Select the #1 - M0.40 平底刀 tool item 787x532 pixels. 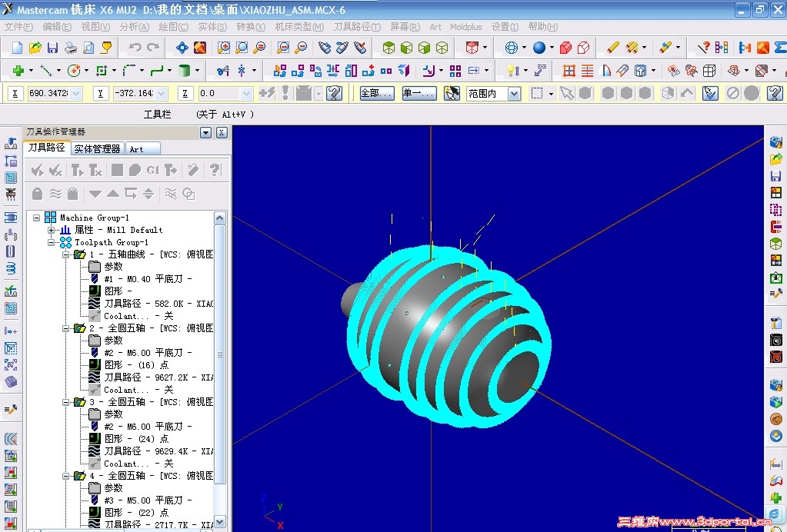tap(148, 279)
